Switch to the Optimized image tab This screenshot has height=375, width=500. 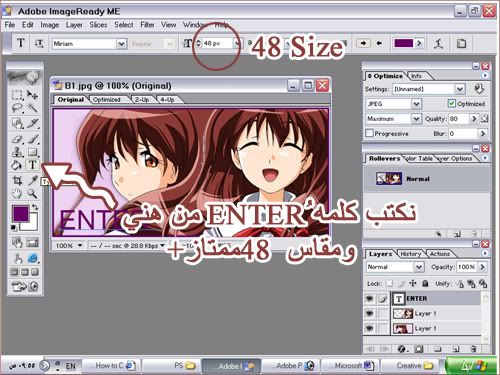pyautogui.click(x=107, y=100)
